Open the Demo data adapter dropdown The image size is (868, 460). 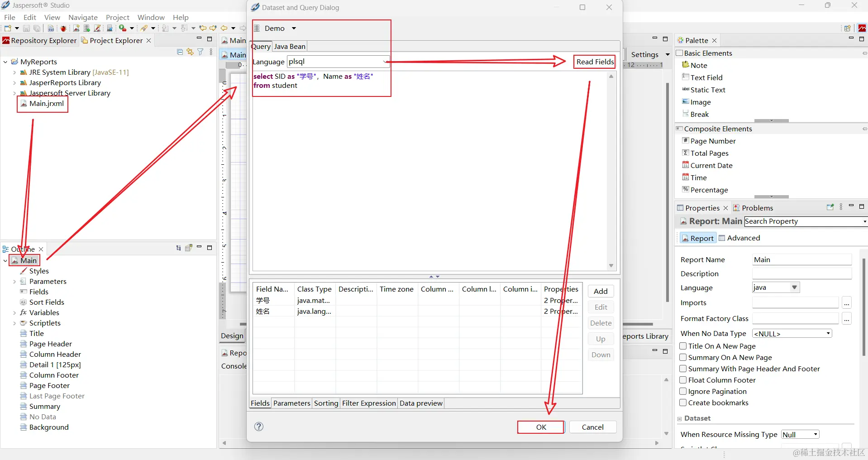pyautogui.click(x=294, y=28)
